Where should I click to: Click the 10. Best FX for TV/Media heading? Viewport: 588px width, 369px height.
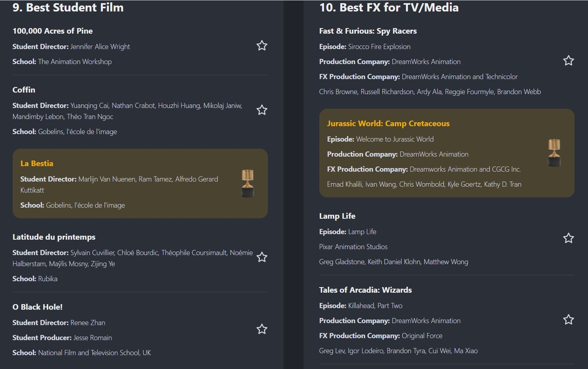pos(389,8)
